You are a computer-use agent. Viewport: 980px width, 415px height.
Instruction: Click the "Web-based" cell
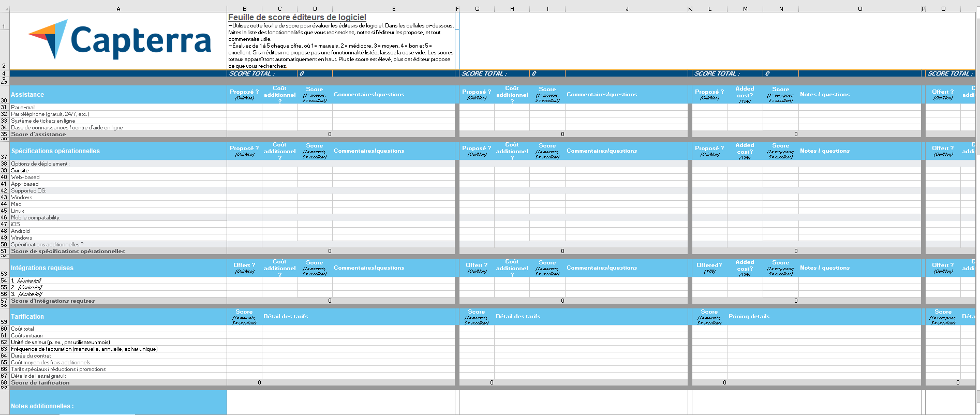118,177
